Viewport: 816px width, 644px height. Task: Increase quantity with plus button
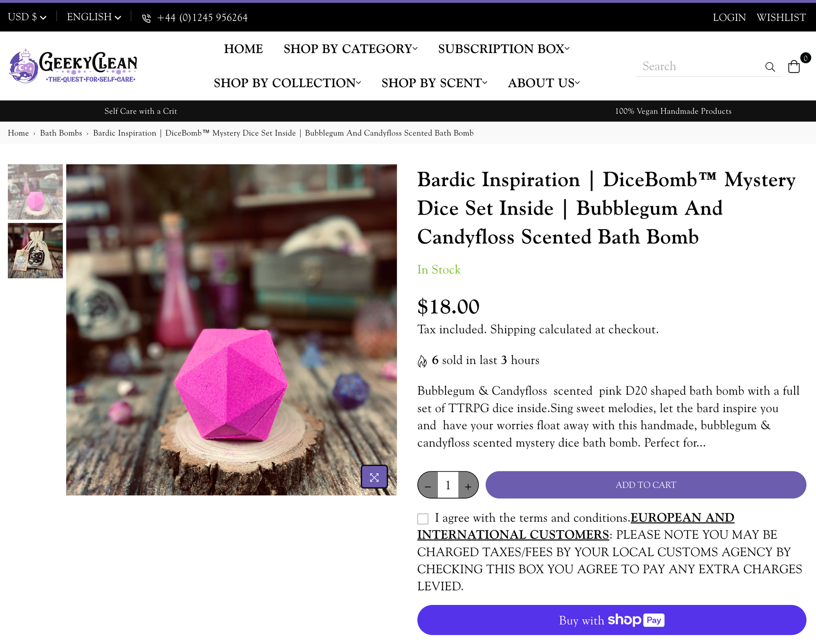pyautogui.click(x=468, y=485)
